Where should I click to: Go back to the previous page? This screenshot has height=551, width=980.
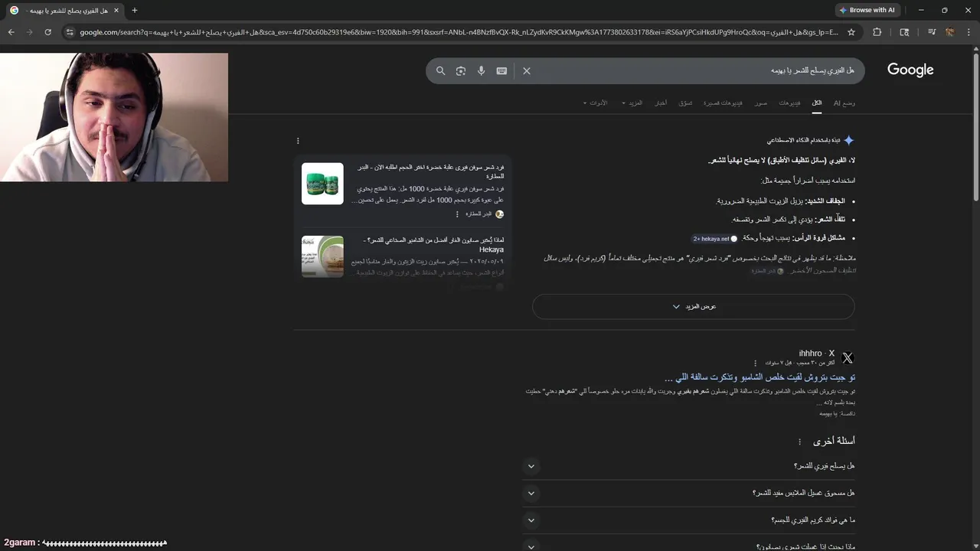pos(11,32)
